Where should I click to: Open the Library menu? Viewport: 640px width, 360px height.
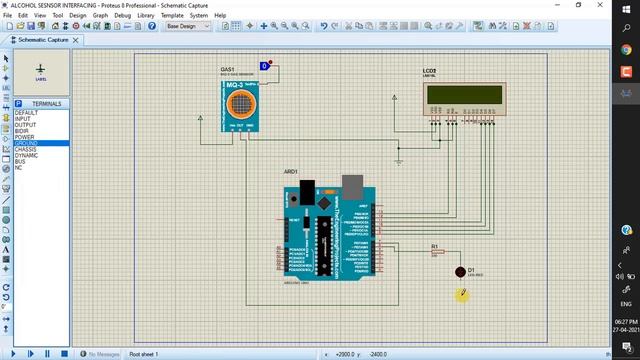coord(146,16)
